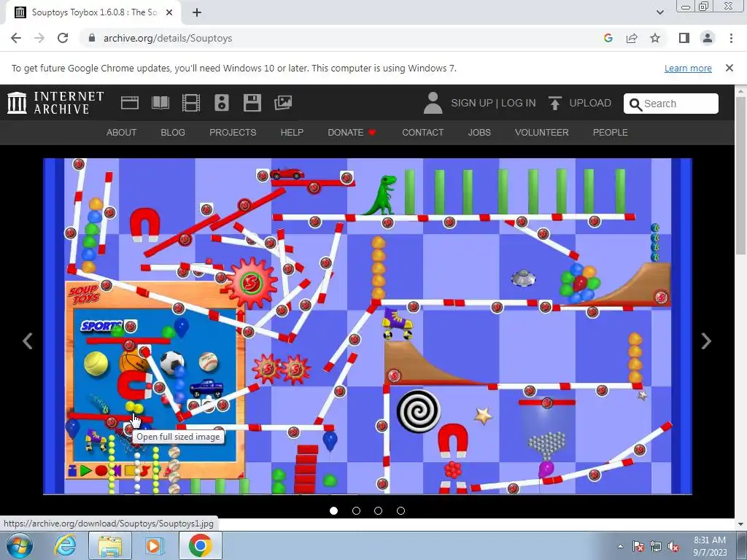Screen dimensions: 747x560
Task: Open Chrome profile icon
Action: pyautogui.click(x=708, y=38)
